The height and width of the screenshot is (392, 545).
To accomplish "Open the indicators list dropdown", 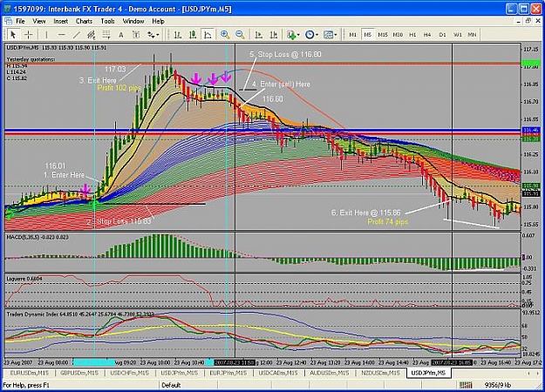I will tap(293, 35).
